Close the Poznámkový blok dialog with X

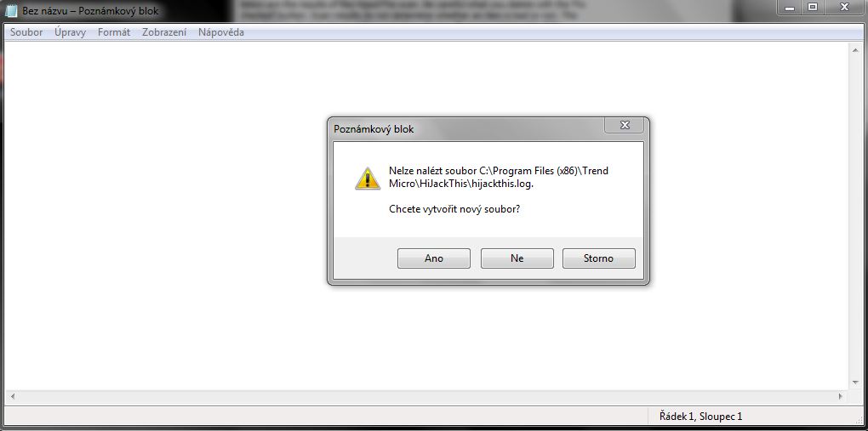[625, 126]
